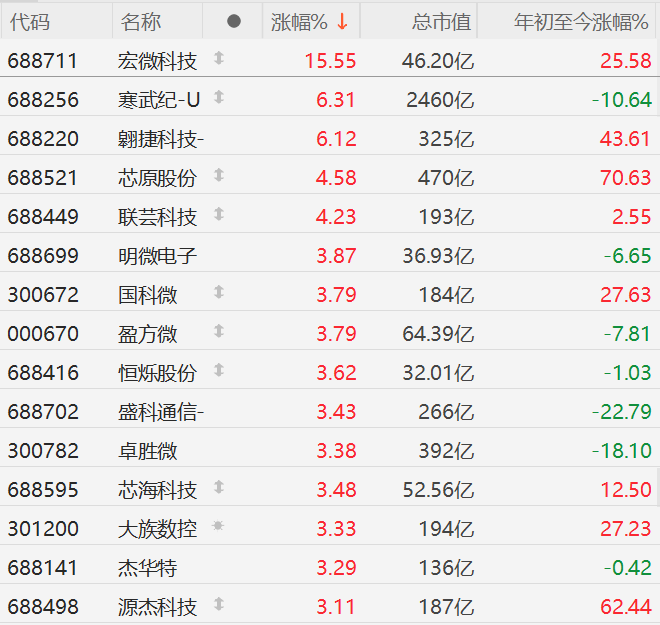Sort by 年初至今涨幅% column header

point(581,21)
